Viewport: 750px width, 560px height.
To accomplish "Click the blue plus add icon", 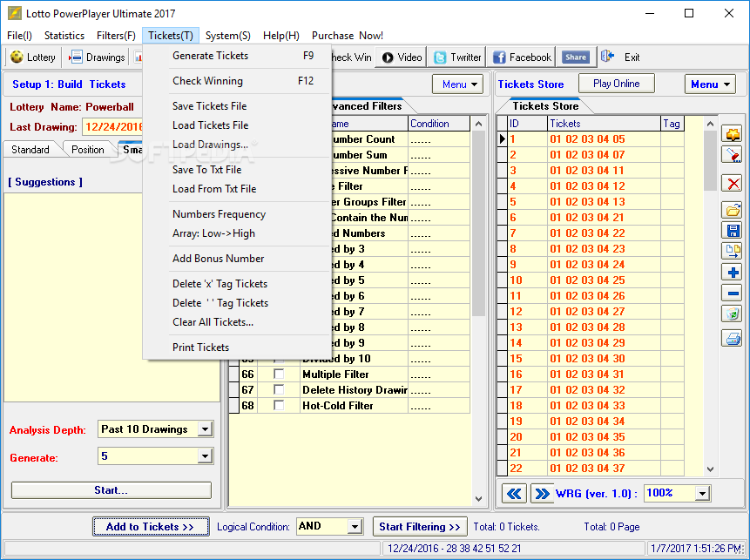I will click(x=733, y=273).
